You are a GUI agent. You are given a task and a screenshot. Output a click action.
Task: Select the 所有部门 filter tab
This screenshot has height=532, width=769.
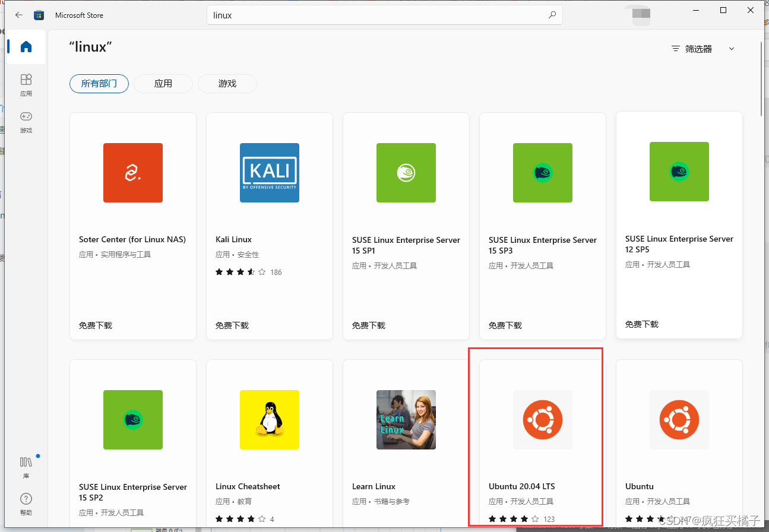(x=99, y=84)
